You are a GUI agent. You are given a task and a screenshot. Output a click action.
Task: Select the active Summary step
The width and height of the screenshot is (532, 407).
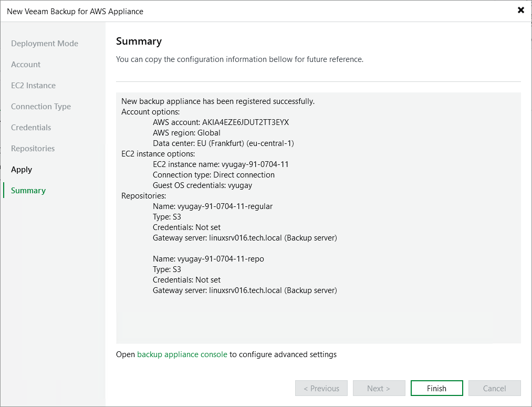click(28, 190)
